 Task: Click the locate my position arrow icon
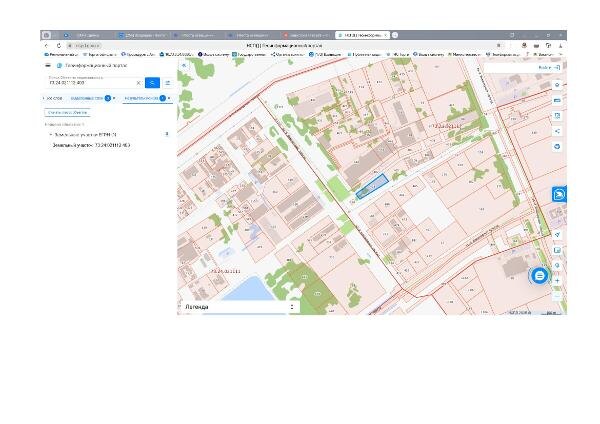point(557,235)
